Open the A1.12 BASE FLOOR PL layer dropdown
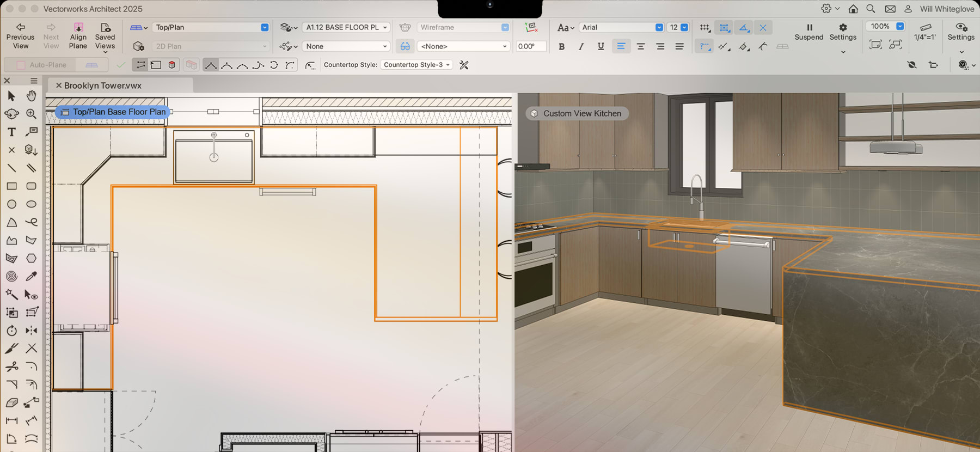The width and height of the screenshot is (980, 452). pyautogui.click(x=346, y=27)
